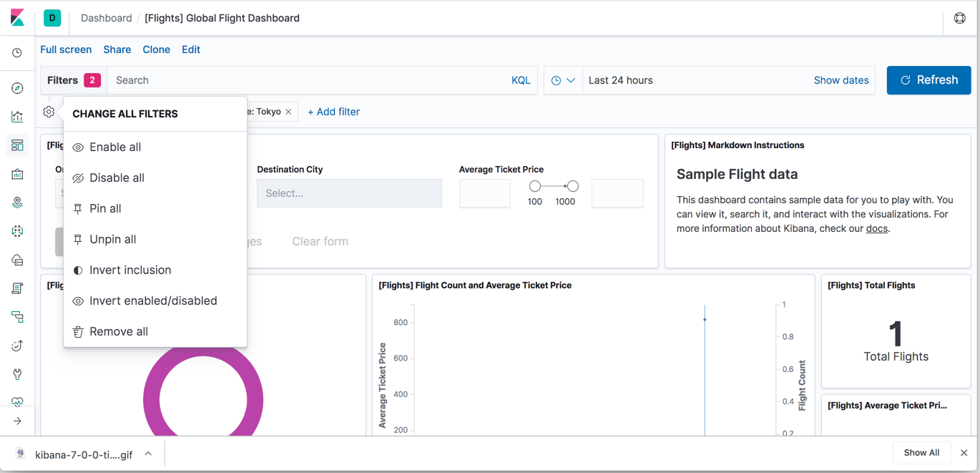
Task: Open Visualize via the bar chart sidebar icon
Action: tap(17, 117)
